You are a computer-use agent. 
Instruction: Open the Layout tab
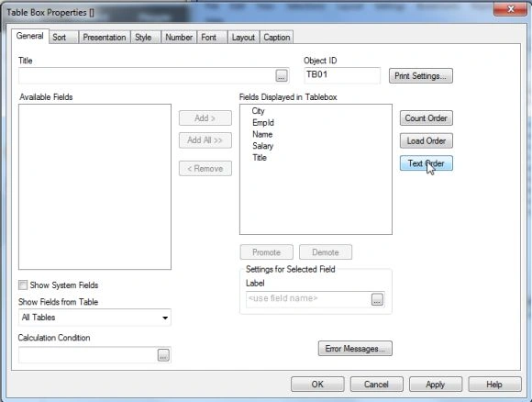243,38
